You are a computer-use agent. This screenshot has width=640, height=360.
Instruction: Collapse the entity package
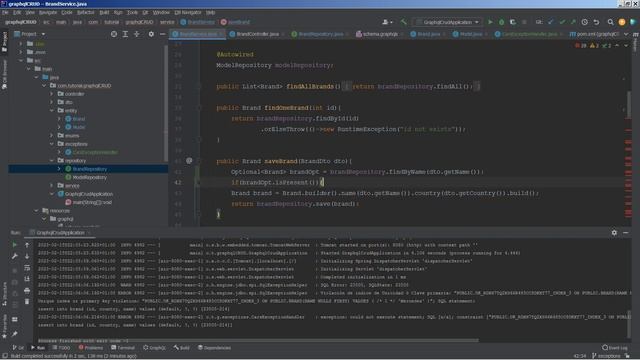(x=52, y=111)
